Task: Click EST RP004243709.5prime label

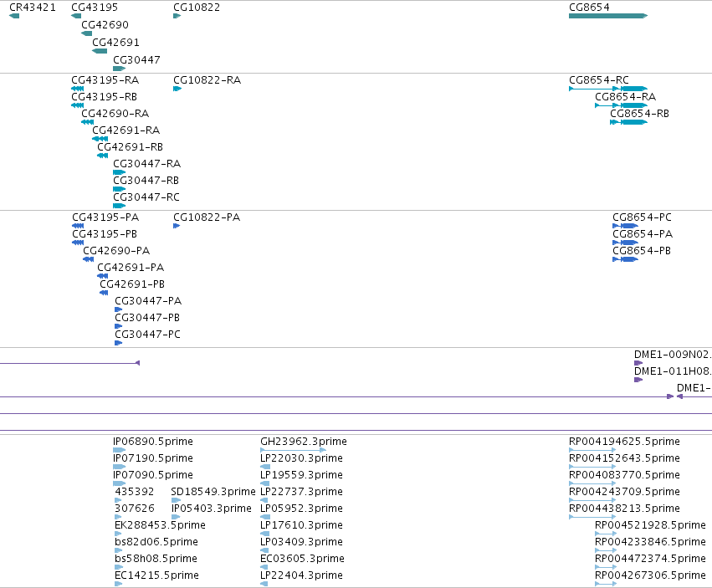Action: click(625, 492)
